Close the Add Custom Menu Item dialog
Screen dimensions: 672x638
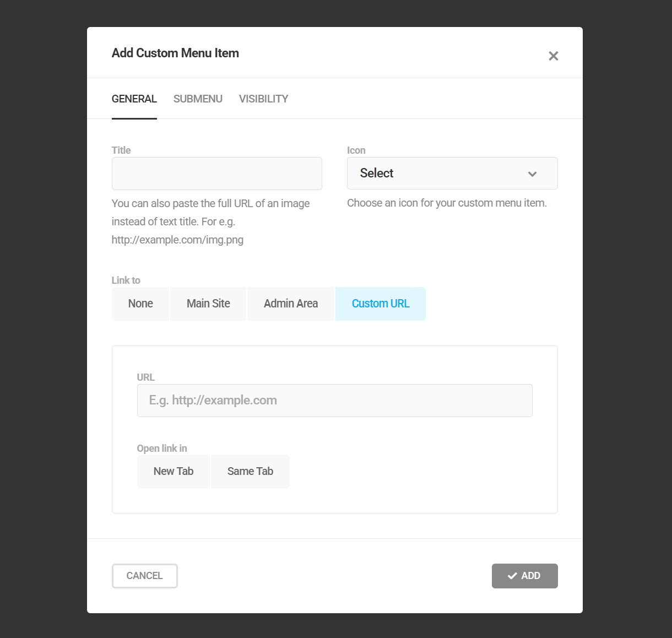pyautogui.click(x=553, y=56)
